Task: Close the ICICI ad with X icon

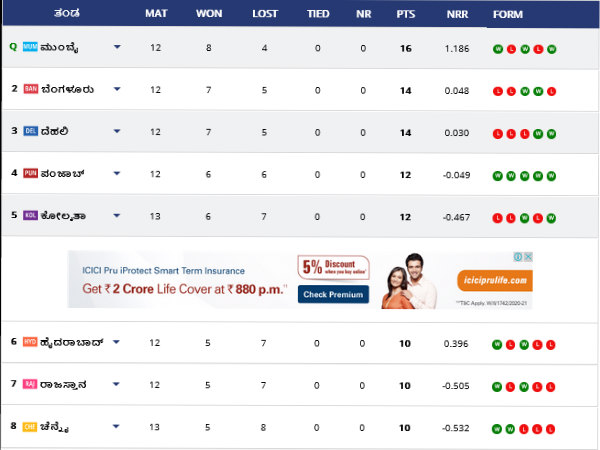Action: point(528,257)
